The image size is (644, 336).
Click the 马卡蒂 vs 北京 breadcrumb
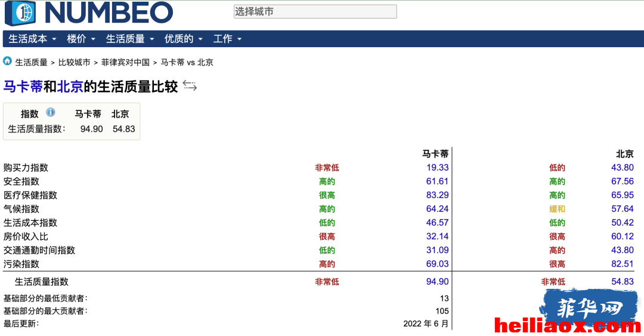coord(187,63)
